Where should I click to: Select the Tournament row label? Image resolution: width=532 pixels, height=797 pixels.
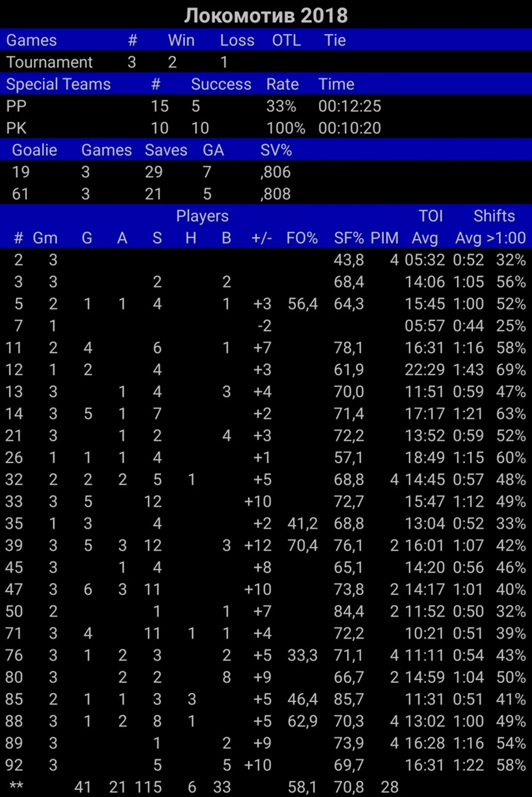coord(49,62)
